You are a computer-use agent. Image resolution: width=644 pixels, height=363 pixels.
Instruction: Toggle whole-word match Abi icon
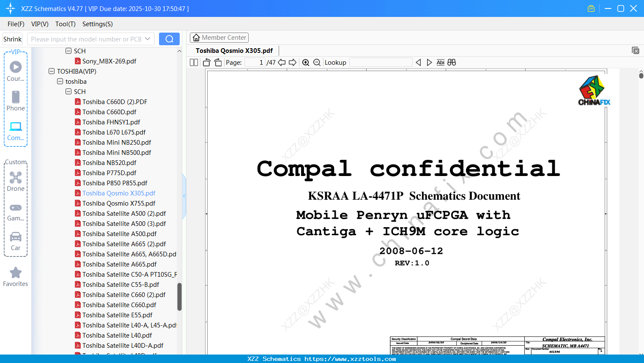point(440,63)
